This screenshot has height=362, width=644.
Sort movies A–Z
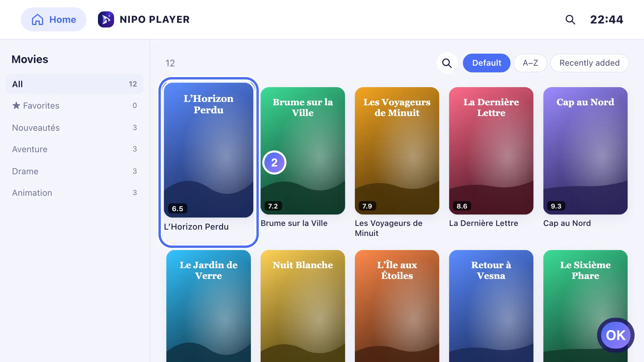(x=530, y=63)
